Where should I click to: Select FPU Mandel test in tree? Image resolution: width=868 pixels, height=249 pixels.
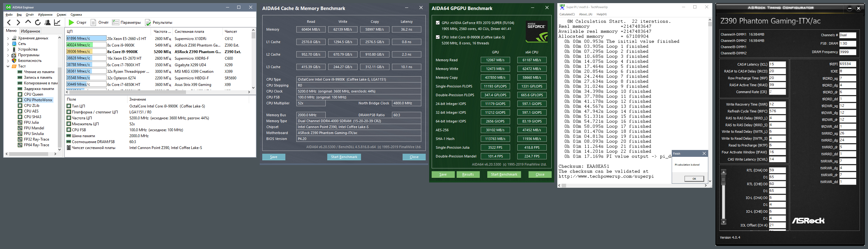tap(34, 128)
